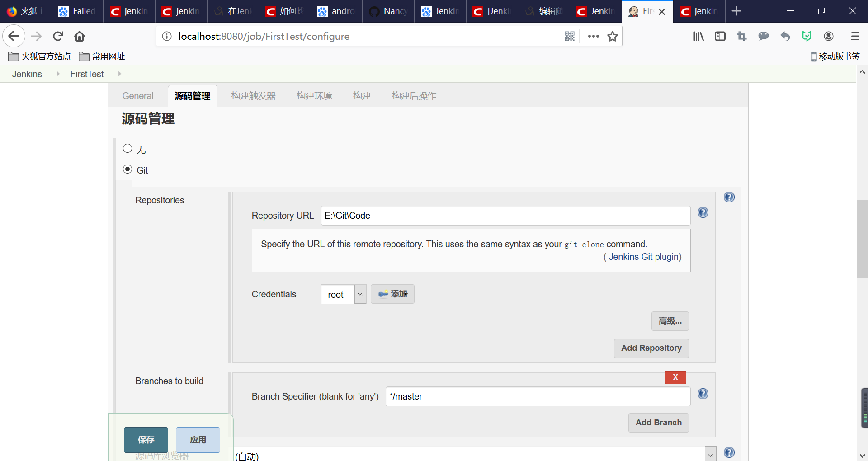Click the Jenkins breadcrumb link
The width and height of the screenshot is (868, 461).
[27, 74]
